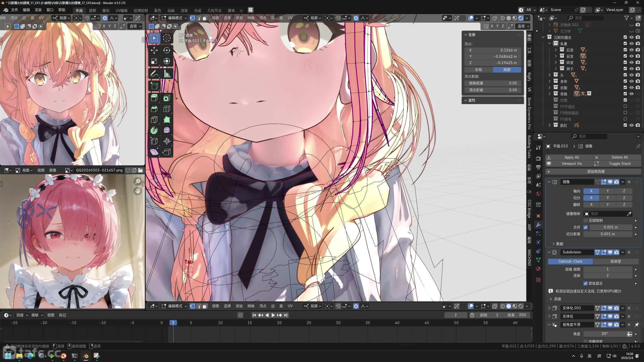
Task: Enable the 范围限制 clipping checkbox
Action: (x=586, y=220)
